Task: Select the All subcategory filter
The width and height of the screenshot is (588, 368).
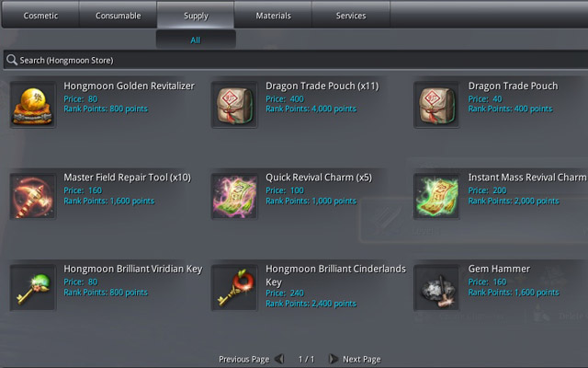Action: (196, 40)
